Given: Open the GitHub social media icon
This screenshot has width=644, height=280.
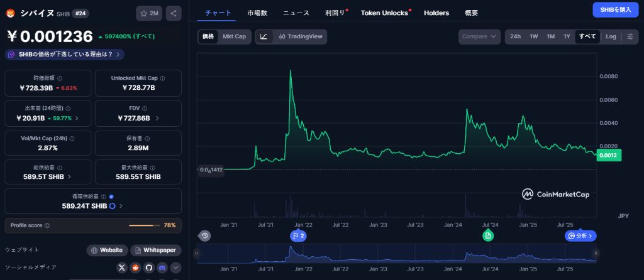Looking at the screenshot, I should tap(148, 267).
